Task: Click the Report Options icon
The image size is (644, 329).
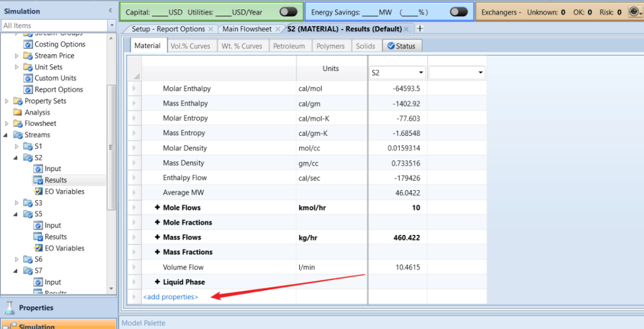Action: coord(28,89)
